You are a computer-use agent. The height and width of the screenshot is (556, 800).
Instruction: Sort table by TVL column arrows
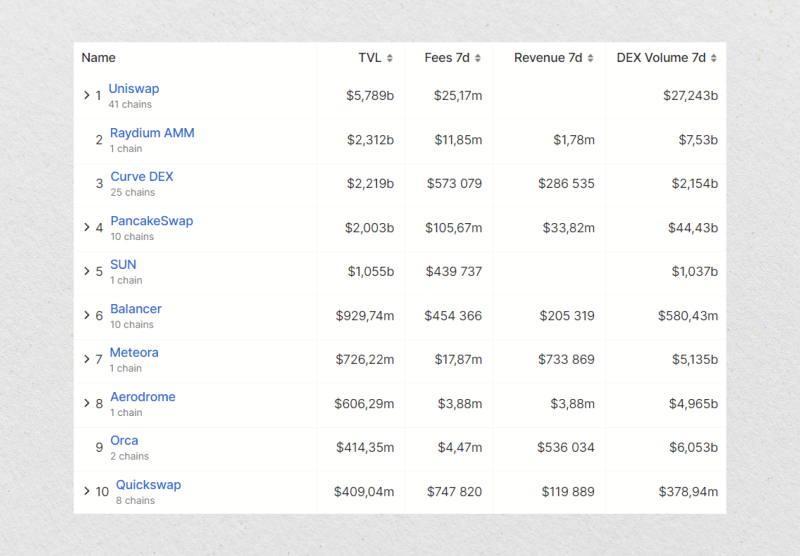(x=390, y=58)
